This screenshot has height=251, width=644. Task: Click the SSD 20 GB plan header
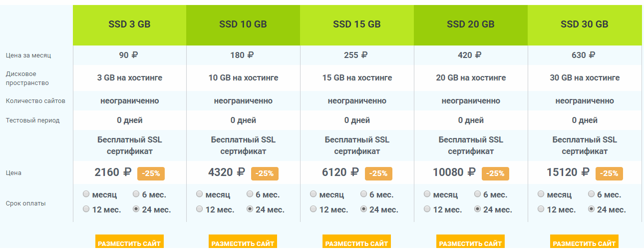471,24
